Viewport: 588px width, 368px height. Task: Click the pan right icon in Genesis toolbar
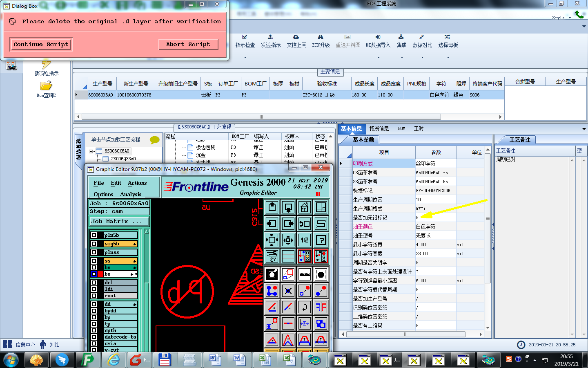point(288,224)
